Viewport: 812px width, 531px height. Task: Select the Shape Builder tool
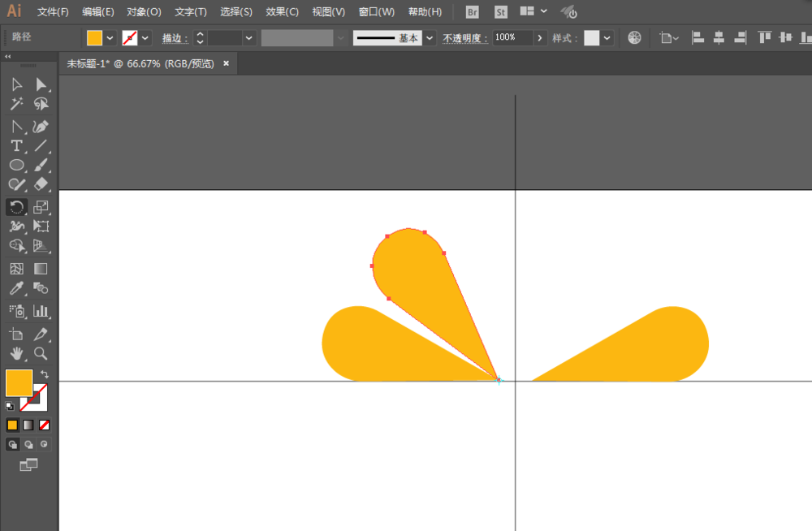point(16,246)
